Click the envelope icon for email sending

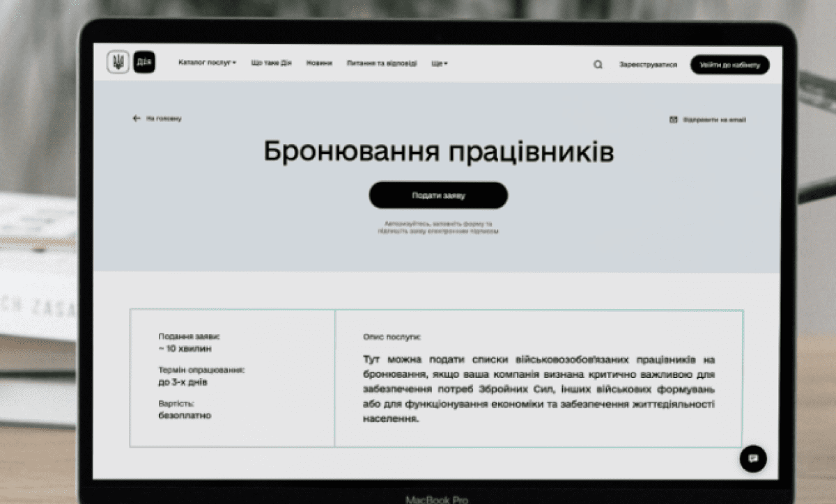tap(673, 120)
